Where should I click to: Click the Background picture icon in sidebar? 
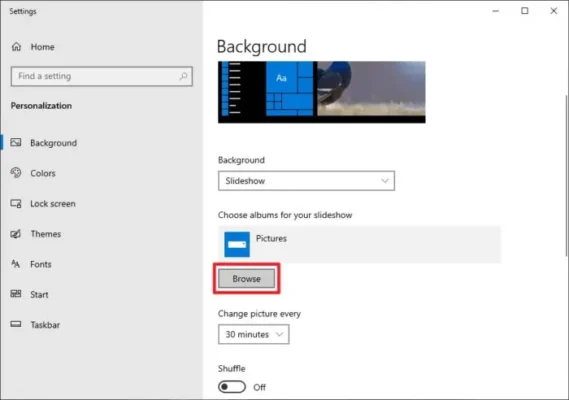tap(16, 142)
